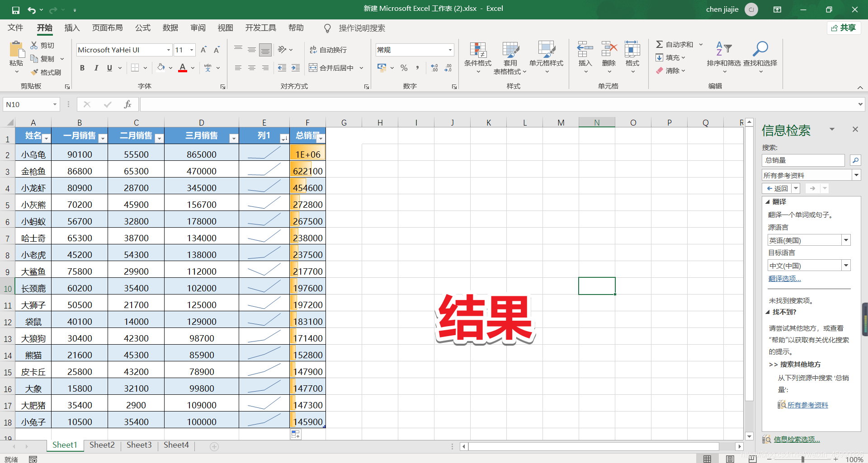Click AutoSum sigma icon
This screenshot has width=868, height=463.
(x=660, y=44)
